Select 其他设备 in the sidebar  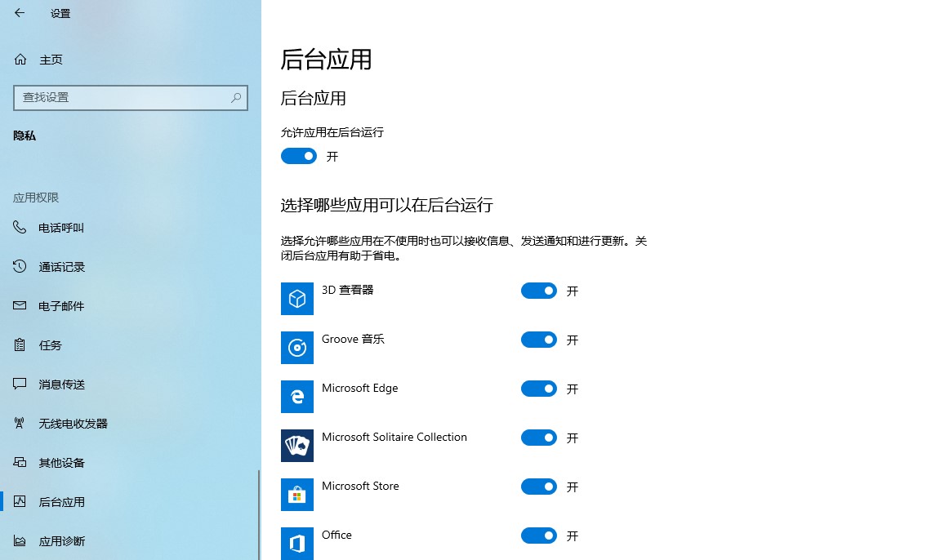pos(20,463)
